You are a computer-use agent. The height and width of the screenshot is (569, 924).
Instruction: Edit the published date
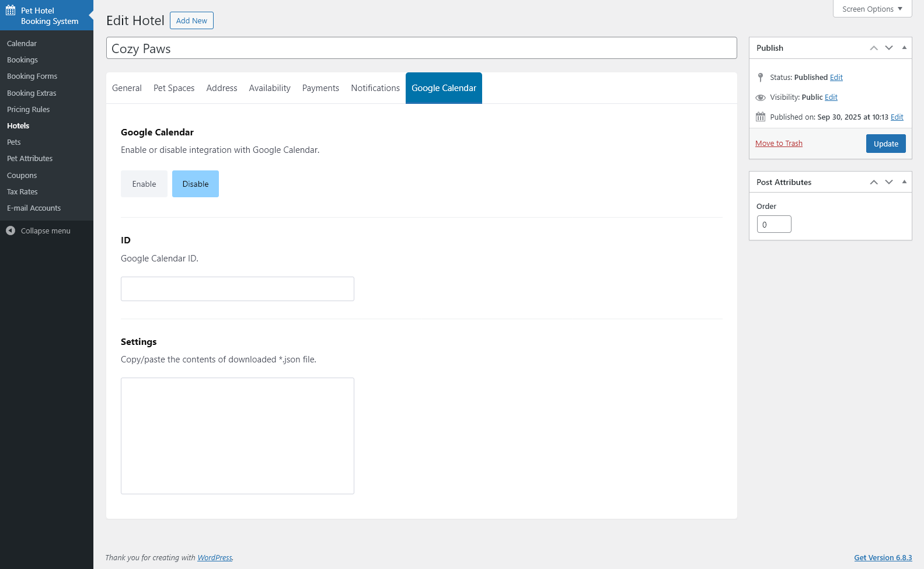tap(897, 117)
